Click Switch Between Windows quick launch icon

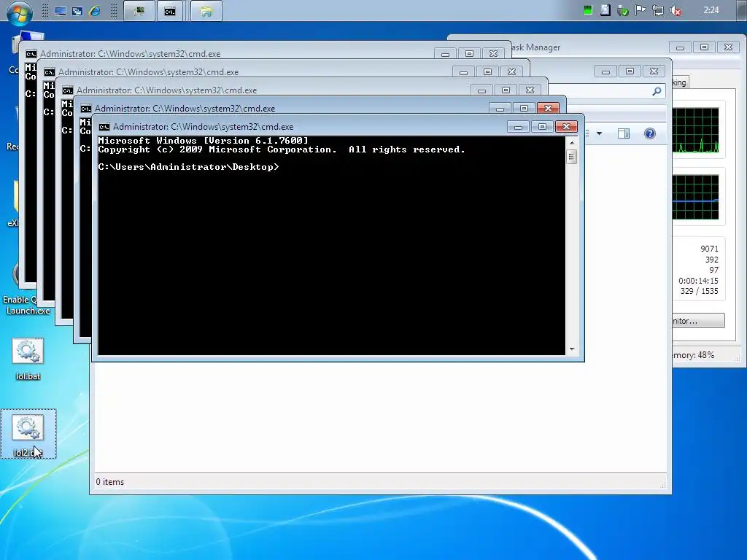click(x=77, y=11)
